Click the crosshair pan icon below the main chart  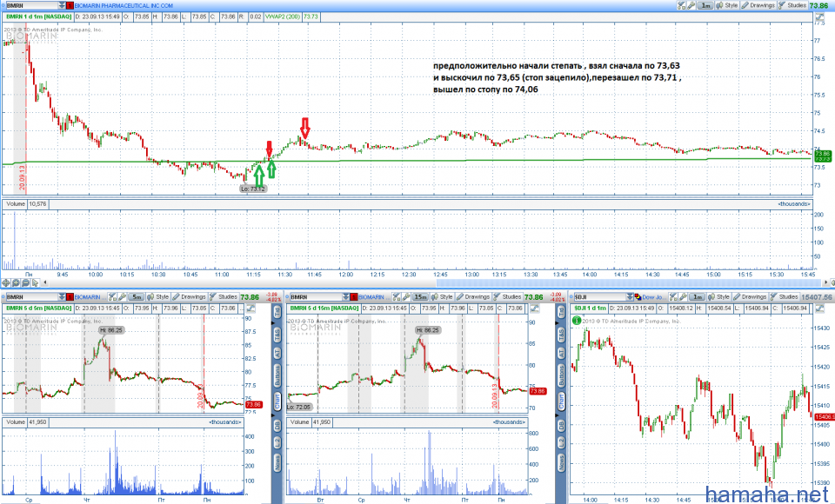[6, 282]
